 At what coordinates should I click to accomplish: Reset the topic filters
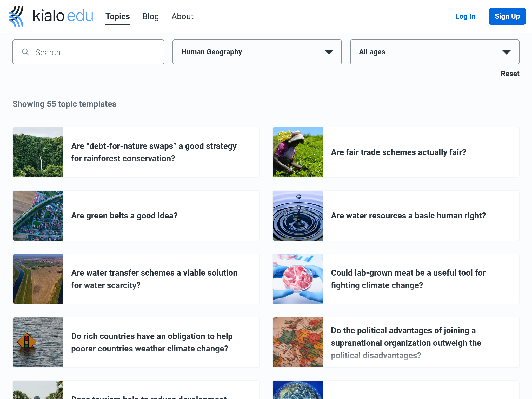(510, 74)
